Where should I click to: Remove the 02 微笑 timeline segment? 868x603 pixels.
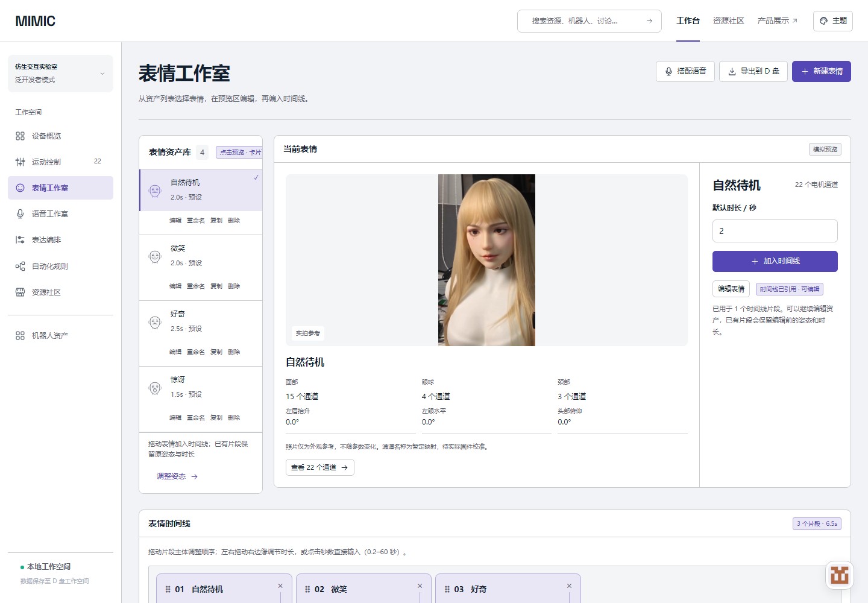tap(420, 586)
